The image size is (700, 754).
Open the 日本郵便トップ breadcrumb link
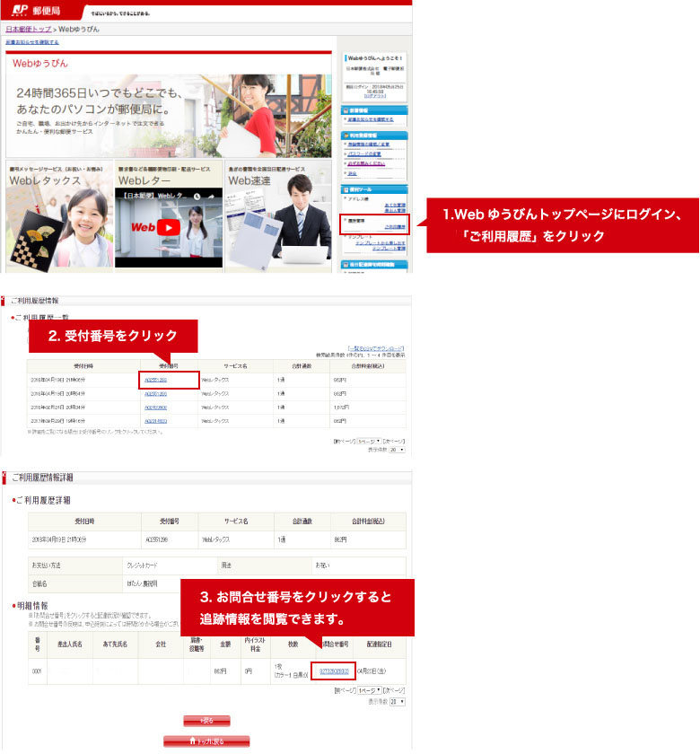[x=29, y=30]
